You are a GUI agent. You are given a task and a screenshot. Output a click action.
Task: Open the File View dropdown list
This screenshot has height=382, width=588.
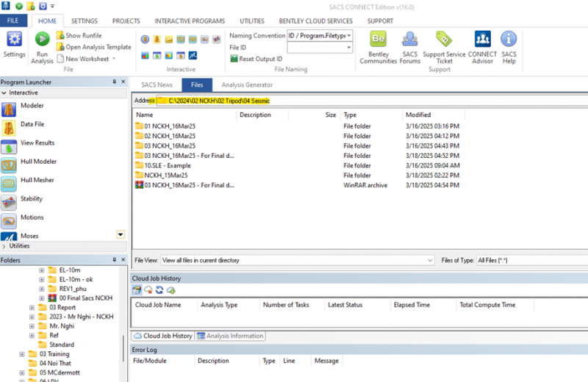click(x=430, y=260)
